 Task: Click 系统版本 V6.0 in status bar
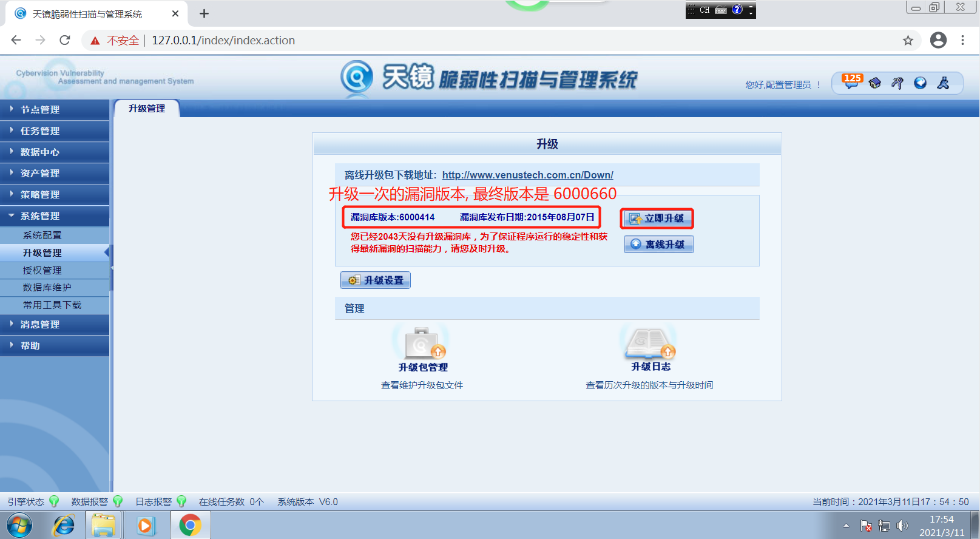point(308,502)
